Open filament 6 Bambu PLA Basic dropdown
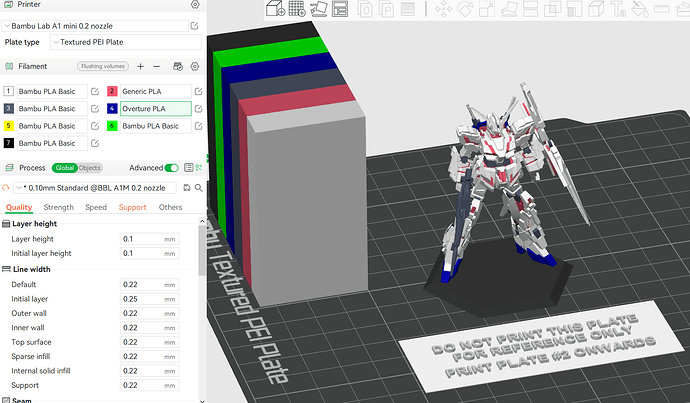 155,126
